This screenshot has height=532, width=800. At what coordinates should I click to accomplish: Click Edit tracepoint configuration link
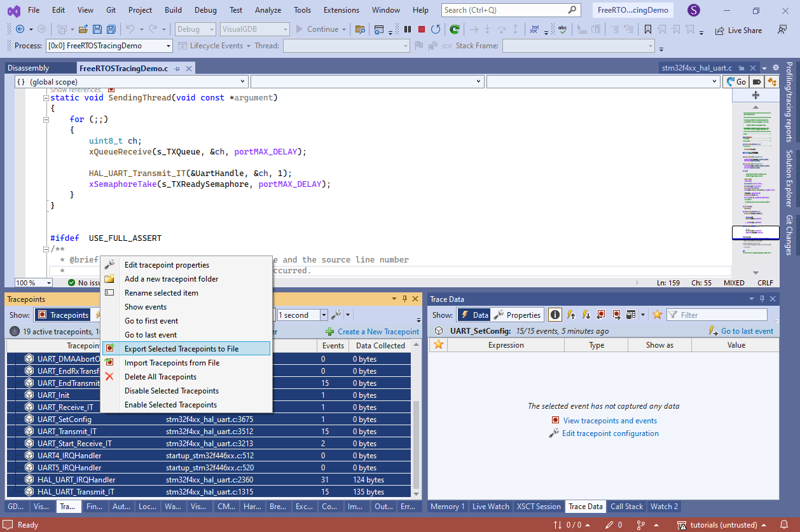(x=610, y=433)
